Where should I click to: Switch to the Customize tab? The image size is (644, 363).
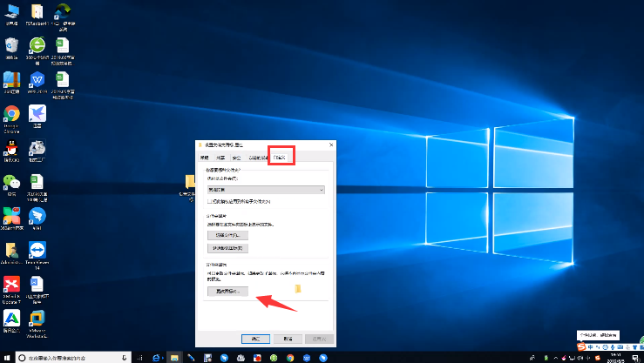coord(281,158)
